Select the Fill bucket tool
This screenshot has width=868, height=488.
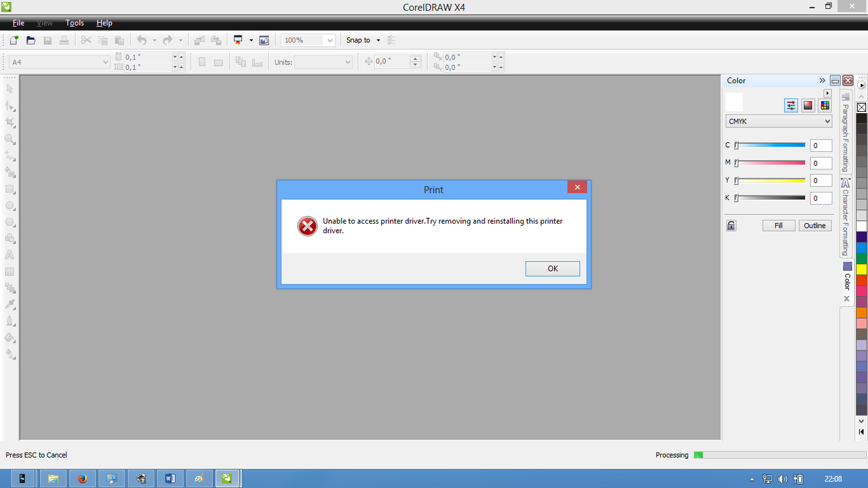[x=10, y=338]
